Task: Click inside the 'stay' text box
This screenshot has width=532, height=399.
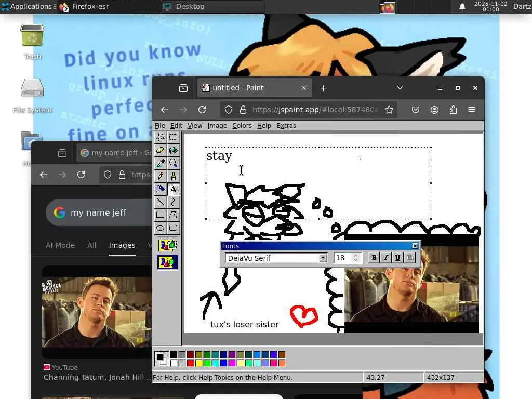Action: pyautogui.click(x=318, y=183)
